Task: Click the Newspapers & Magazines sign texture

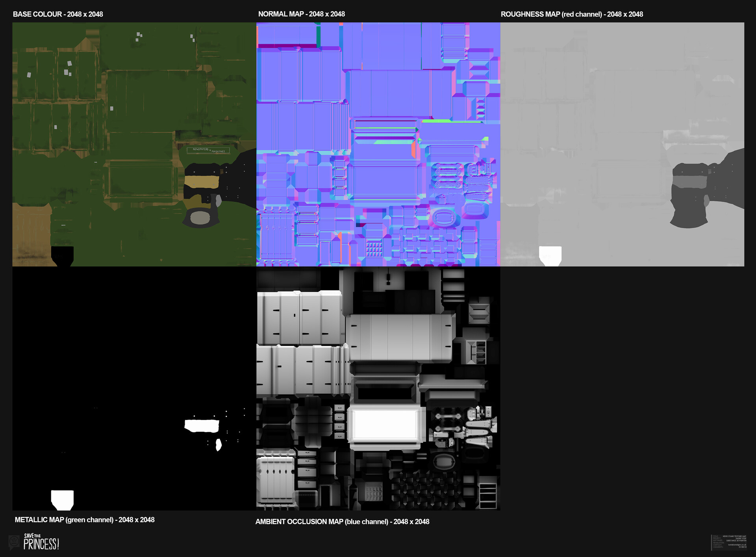Action: coord(208,150)
